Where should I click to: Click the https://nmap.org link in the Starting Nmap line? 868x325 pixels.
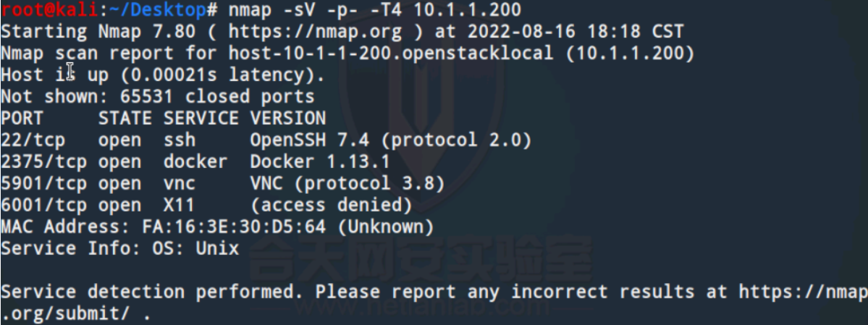tap(310, 32)
